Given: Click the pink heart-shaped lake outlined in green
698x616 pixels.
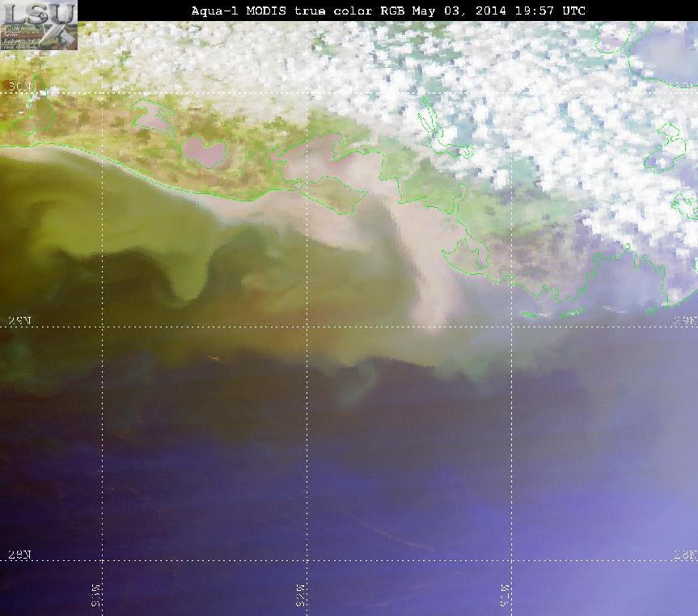Looking at the screenshot, I should (x=205, y=151).
